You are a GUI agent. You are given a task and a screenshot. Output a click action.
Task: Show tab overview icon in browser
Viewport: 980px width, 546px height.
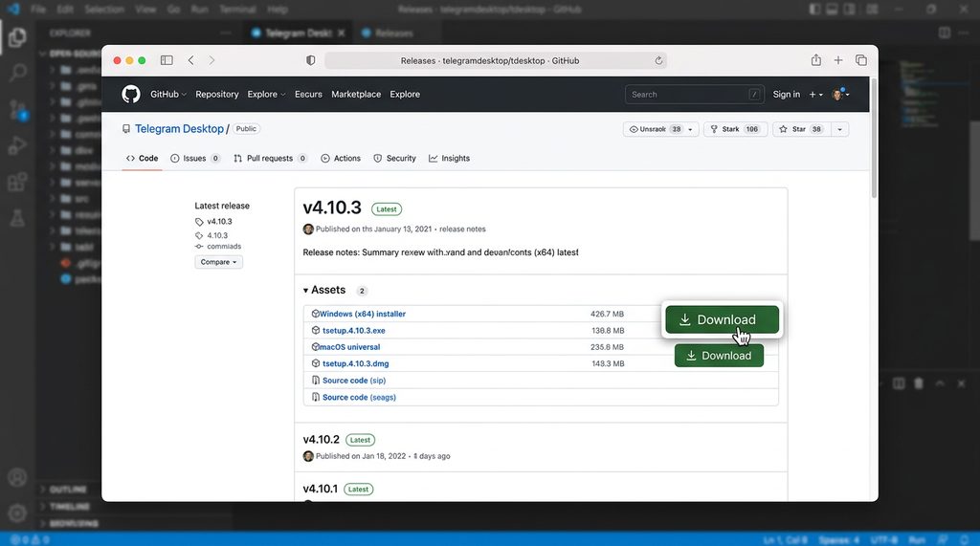click(860, 60)
